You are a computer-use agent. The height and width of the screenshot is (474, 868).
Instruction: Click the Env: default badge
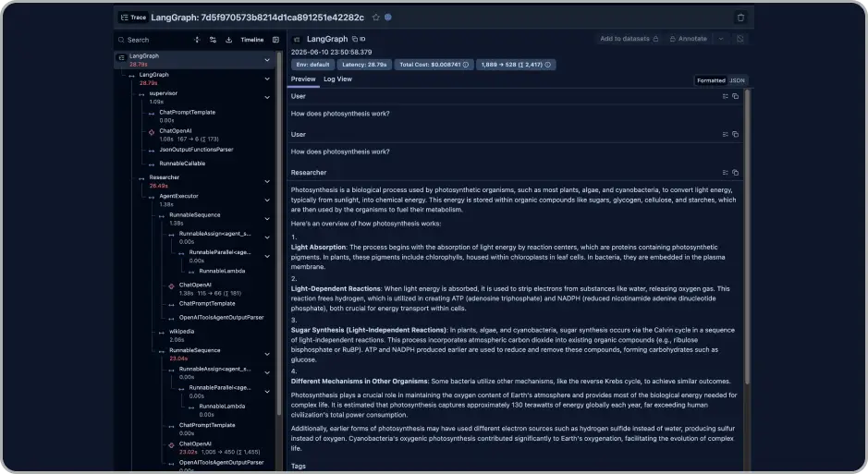click(312, 65)
